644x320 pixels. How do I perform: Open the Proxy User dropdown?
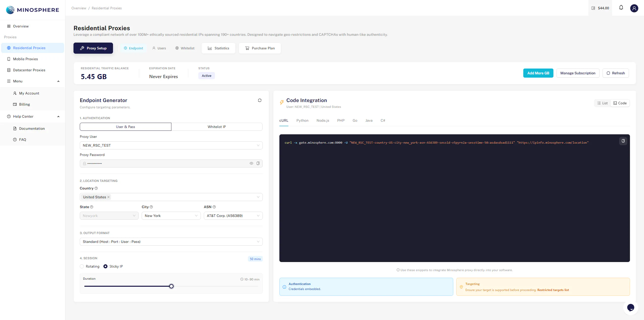click(x=171, y=145)
